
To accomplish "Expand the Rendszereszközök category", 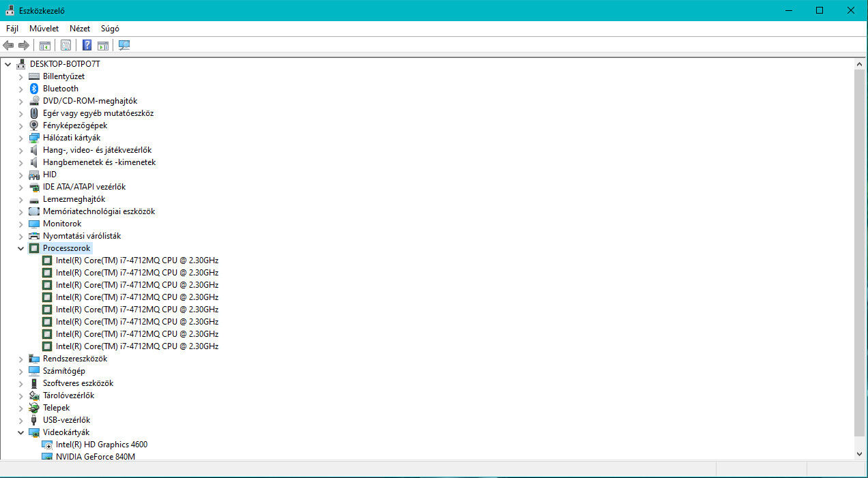I will click(21, 359).
